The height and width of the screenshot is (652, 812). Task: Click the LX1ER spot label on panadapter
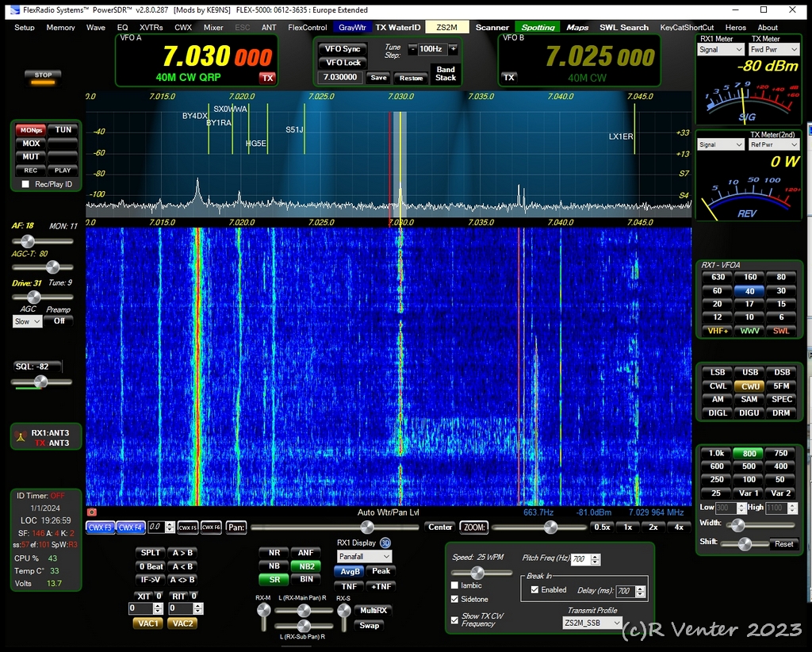coord(620,136)
